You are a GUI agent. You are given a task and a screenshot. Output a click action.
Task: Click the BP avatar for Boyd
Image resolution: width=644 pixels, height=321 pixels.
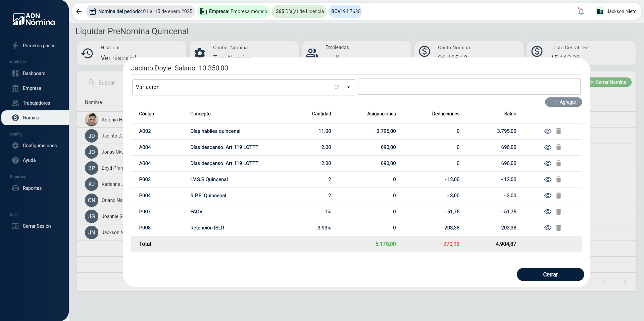coord(92,168)
